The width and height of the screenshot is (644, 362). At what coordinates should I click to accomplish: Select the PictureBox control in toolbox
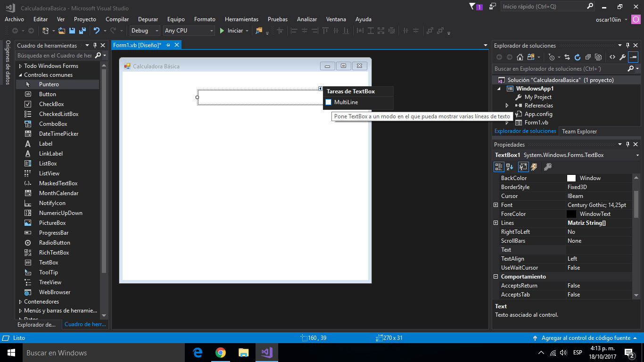tap(52, 223)
